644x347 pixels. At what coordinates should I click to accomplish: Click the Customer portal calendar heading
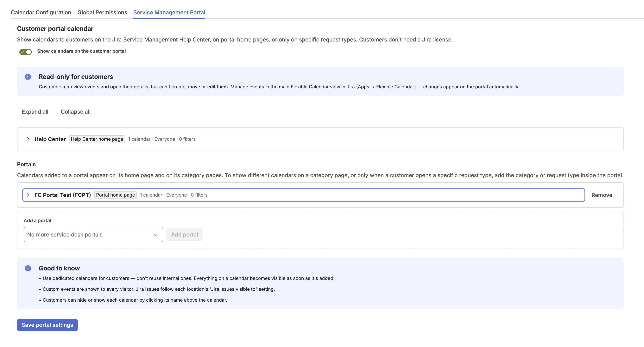[55, 29]
